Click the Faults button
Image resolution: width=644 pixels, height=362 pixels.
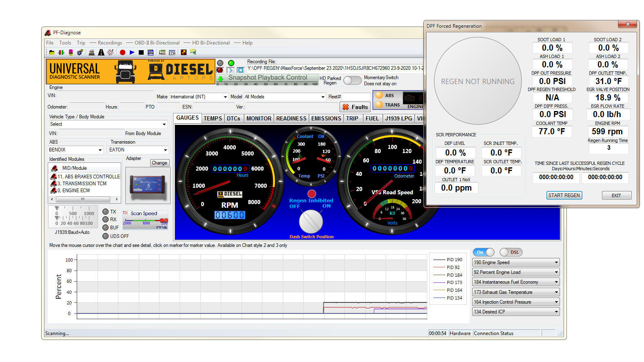tap(355, 107)
